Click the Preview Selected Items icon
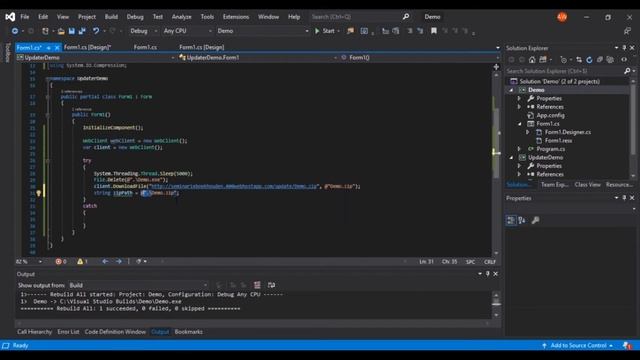Viewport: 640px width, 360px height. point(624,60)
